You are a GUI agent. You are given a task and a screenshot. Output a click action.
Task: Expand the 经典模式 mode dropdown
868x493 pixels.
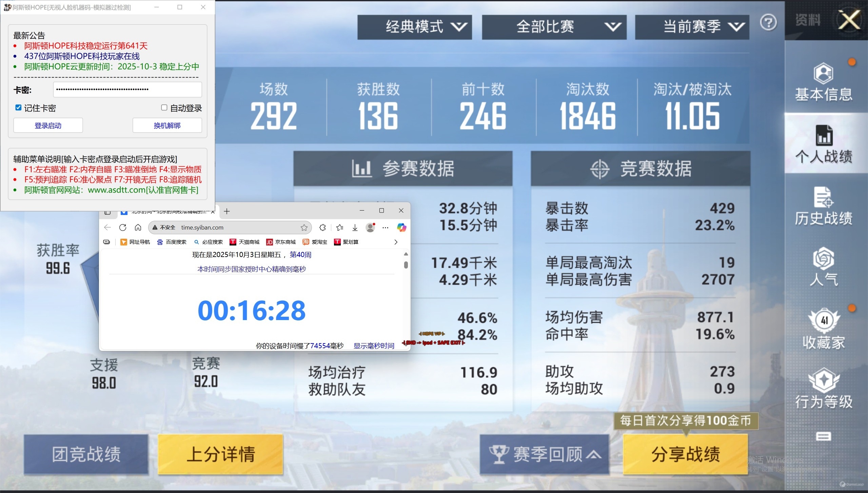(x=414, y=27)
